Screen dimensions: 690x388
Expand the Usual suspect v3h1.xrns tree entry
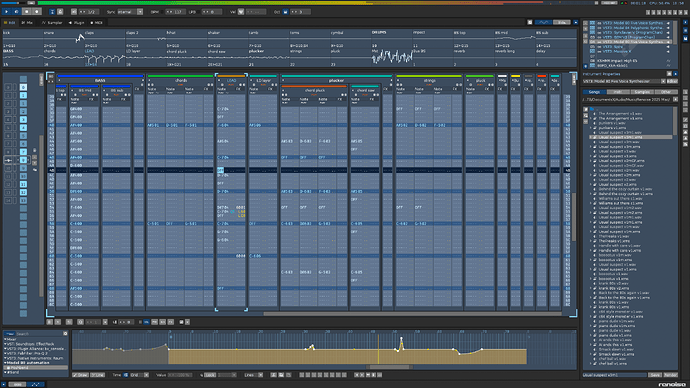click(x=591, y=137)
